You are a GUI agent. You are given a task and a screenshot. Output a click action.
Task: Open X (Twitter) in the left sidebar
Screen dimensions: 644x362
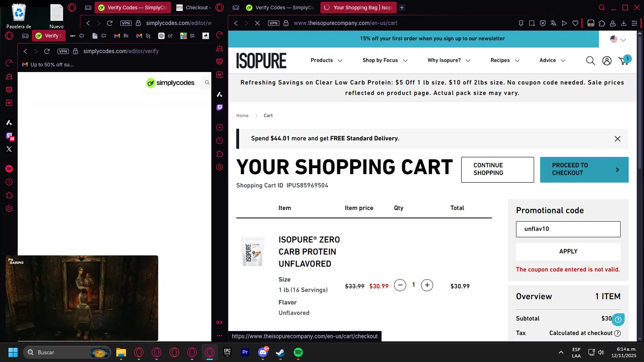(x=9, y=149)
